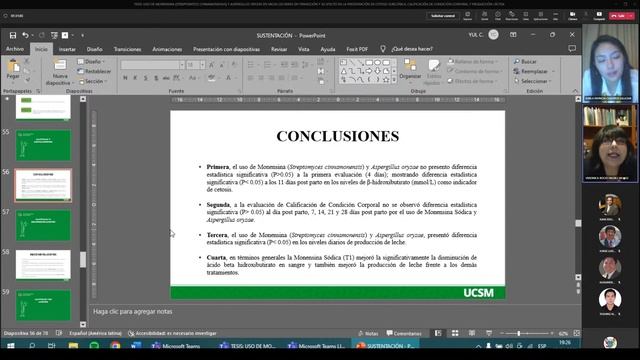
Task: Select slide 57 thumbnail
Action: (43, 225)
